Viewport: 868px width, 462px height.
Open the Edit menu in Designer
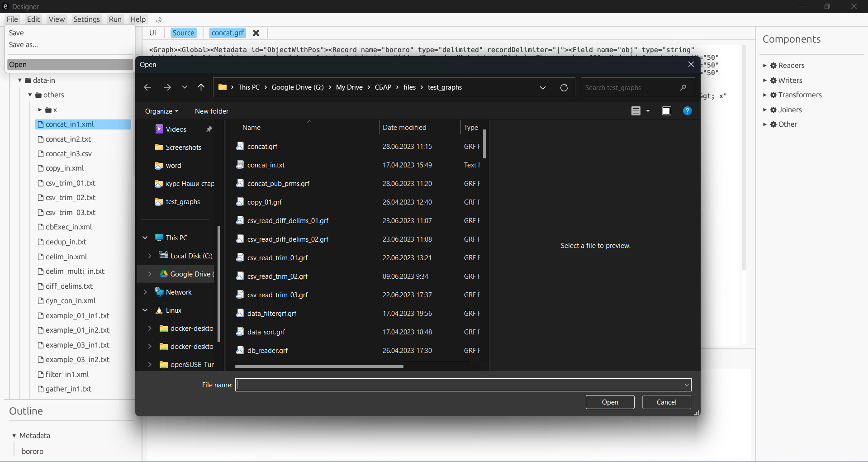click(x=33, y=19)
